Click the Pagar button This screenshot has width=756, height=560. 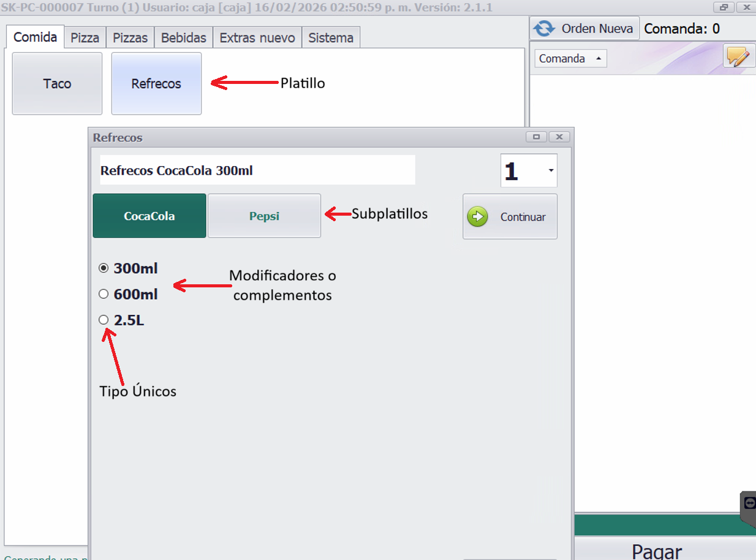pos(657,550)
